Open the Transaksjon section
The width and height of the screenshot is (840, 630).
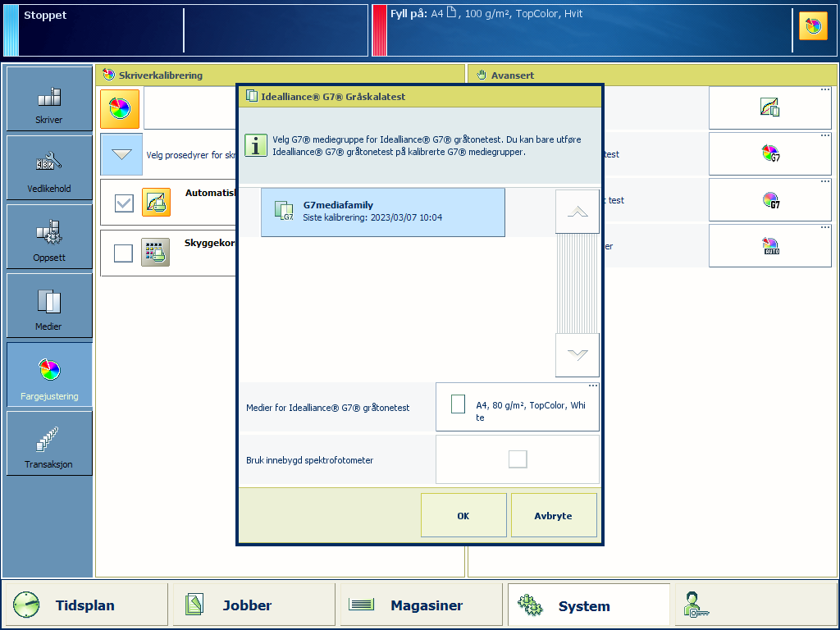click(49, 443)
